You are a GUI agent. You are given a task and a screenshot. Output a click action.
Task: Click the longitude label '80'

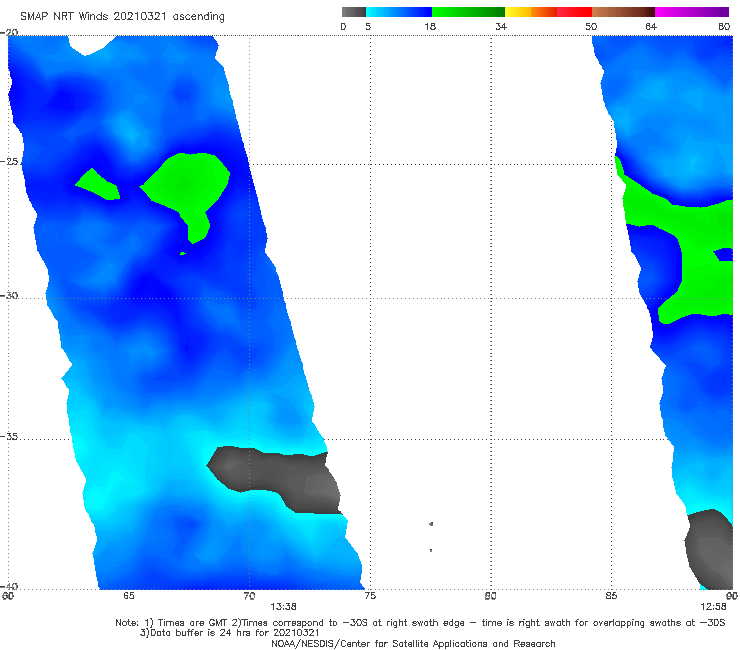[490, 596]
